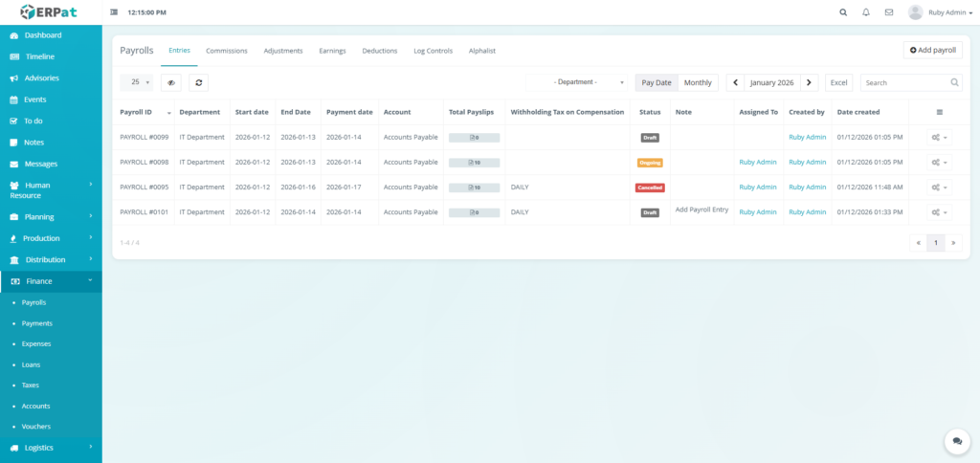The image size is (980, 463).
Task: Toggle column visibility eye button
Action: tap(171, 83)
